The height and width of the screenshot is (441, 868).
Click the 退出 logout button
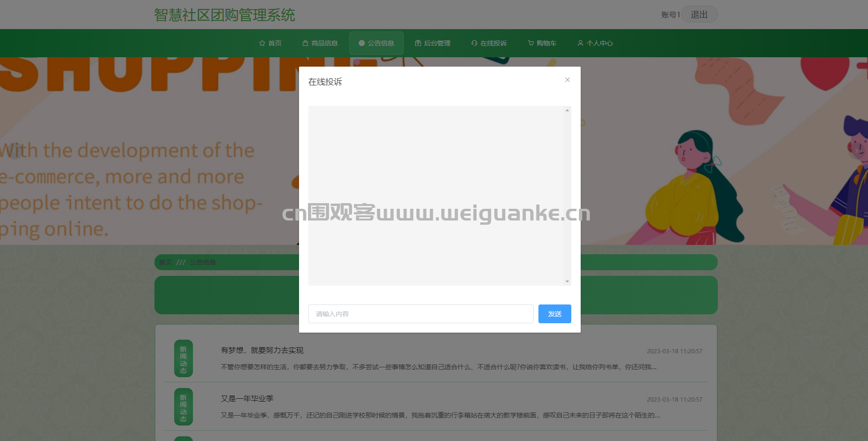click(699, 15)
